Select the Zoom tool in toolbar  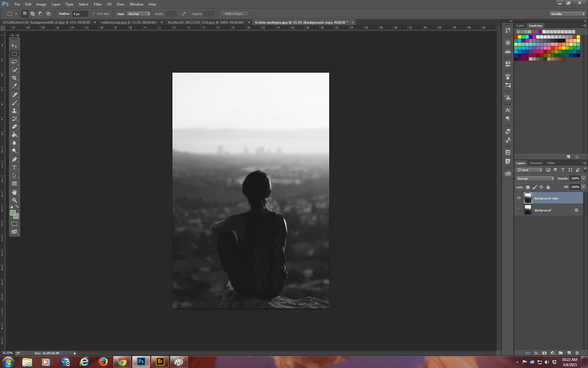point(14,200)
